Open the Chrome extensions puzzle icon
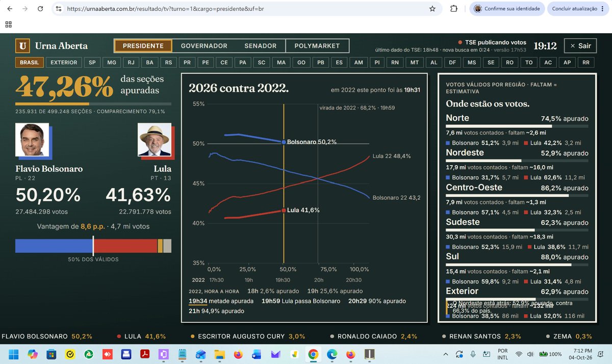Image resolution: width=612 pixels, height=364 pixels. tap(453, 9)
